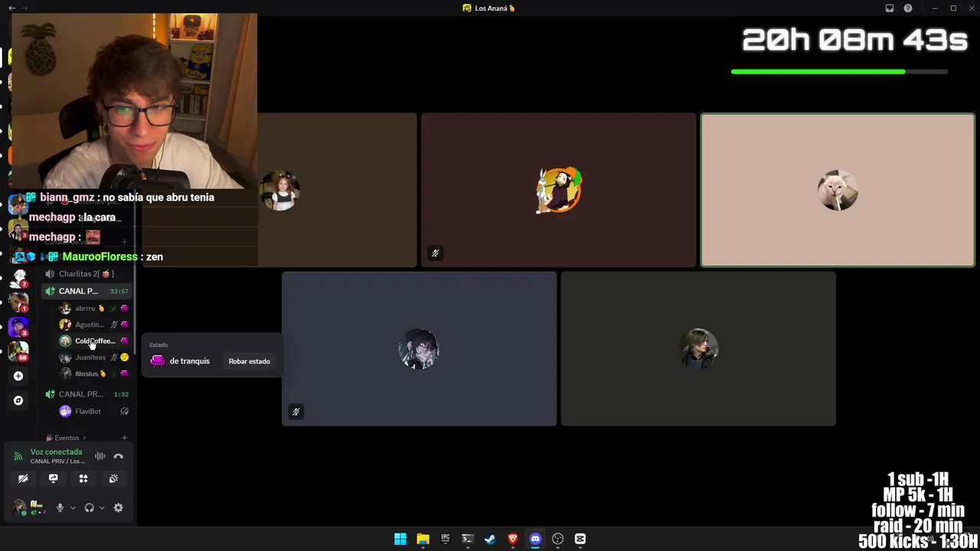Disconnect from voice with hang-up icon
This screenshot has width=980, height=551.
(x=118, y=456)
